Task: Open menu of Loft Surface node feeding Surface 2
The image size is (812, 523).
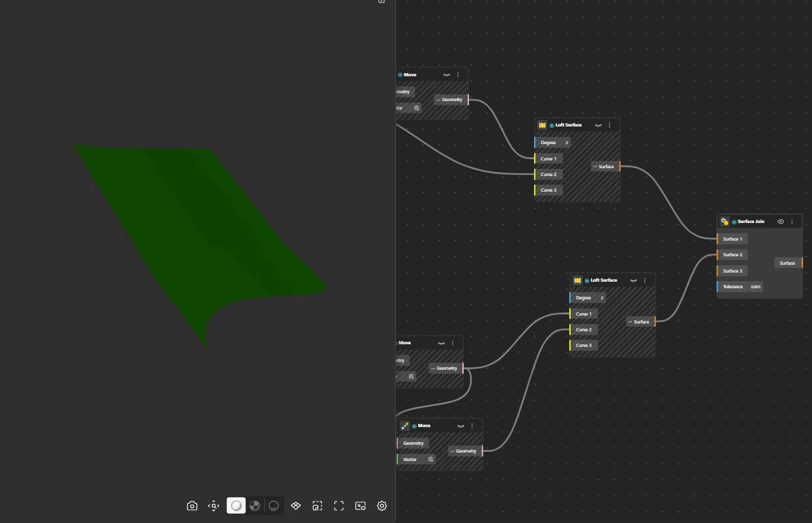Action: tap(645, 280)
